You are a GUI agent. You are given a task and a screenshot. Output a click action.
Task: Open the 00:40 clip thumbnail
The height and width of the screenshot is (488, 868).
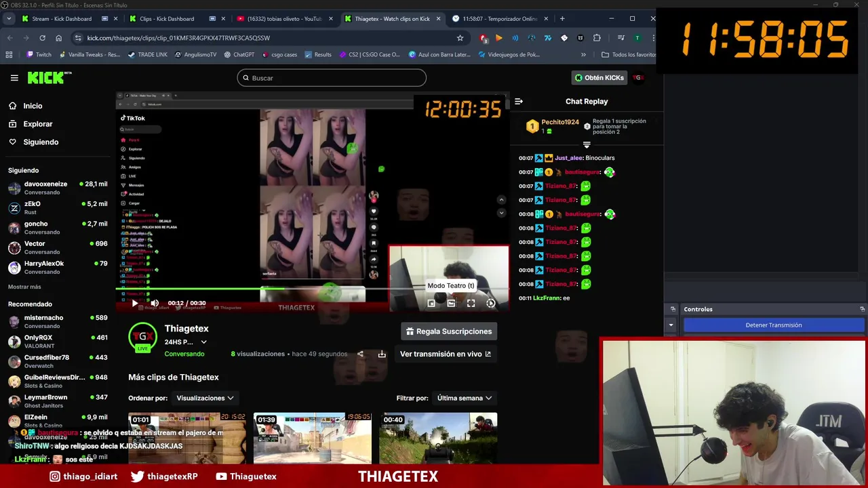[438, 438]
